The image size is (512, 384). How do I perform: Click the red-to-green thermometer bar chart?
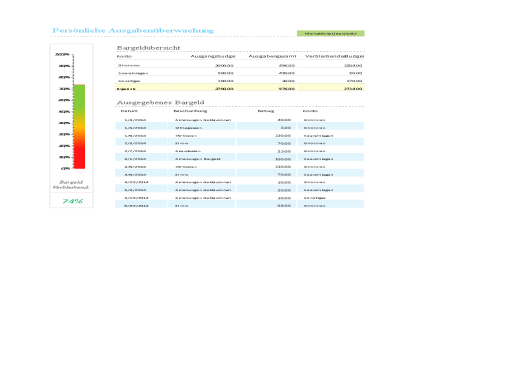[79, 127]
